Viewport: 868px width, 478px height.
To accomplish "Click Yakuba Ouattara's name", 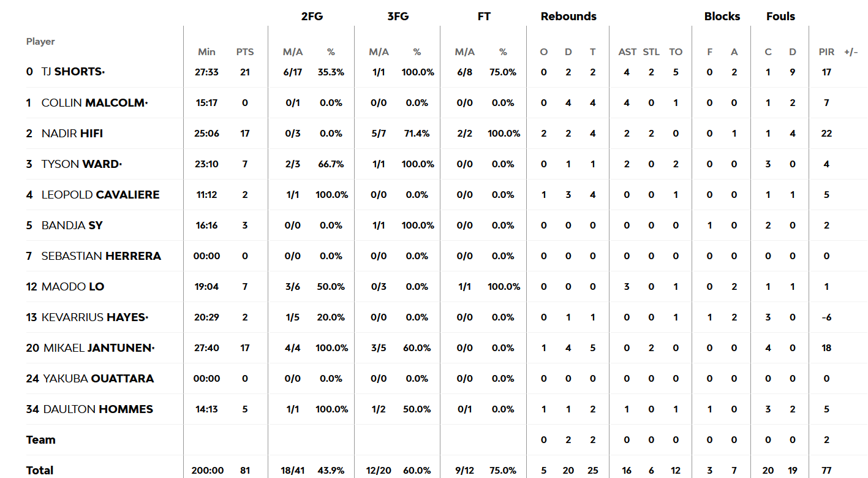I will 98,378.
